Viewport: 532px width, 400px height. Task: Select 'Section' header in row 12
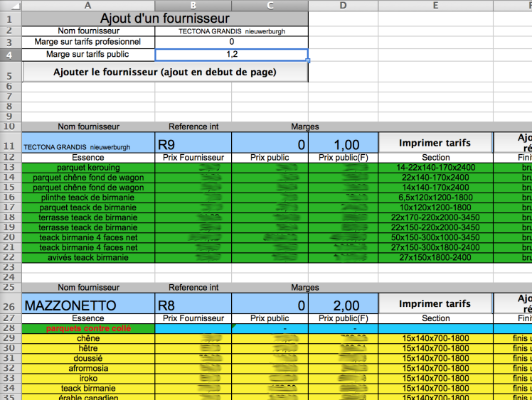[436, 158]
